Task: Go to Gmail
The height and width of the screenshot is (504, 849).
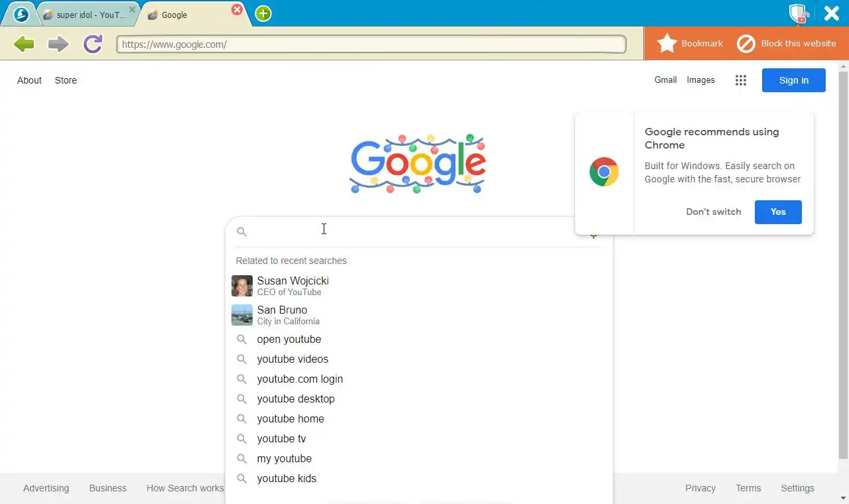Action: pos(665,80)
